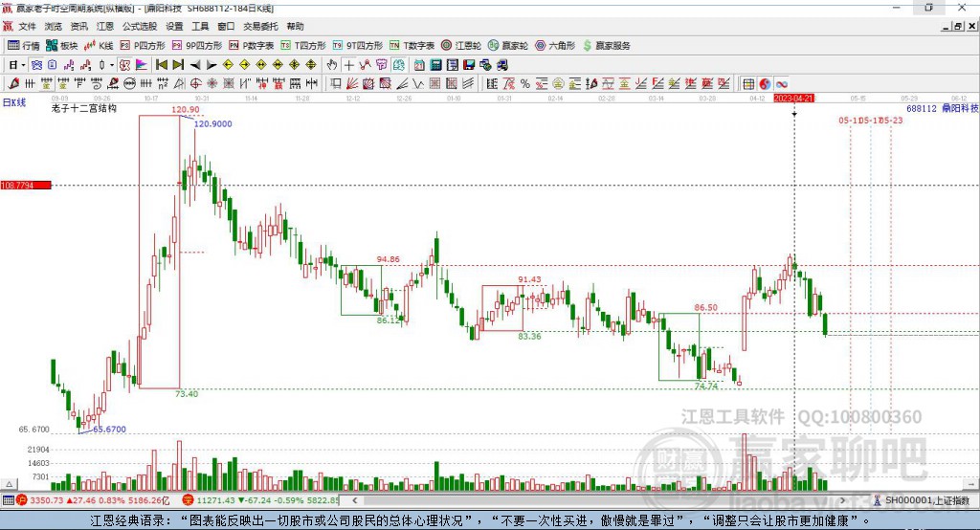This screenshot has height=530, width=980.
Task: Click the red 108.7794 price label
Action: pos(26,185)
